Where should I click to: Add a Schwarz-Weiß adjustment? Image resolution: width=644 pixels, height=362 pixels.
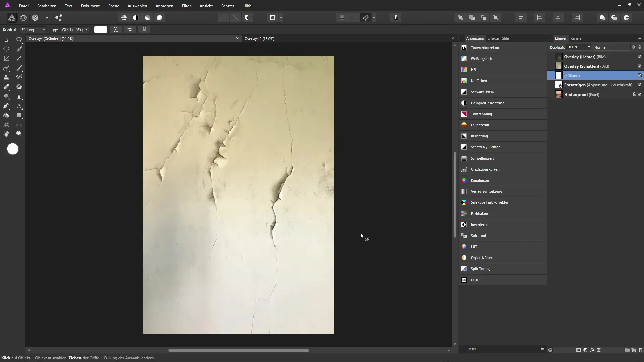pos(502,92)
